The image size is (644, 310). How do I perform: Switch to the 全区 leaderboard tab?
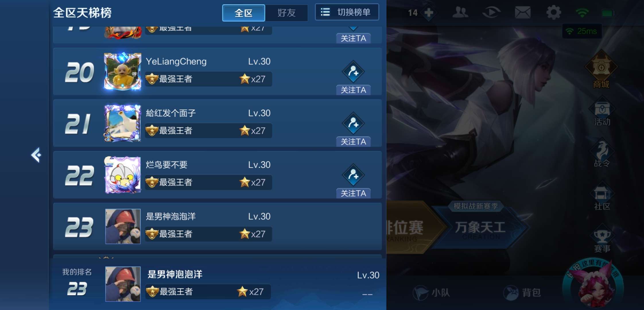244,13
